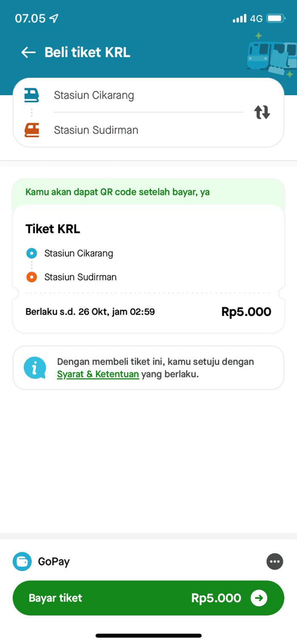The width and height of the screenshot is (297, 644).
Task: Tap the back arrow to exit ticket purchase
Action: pyautogui.click(x=28, y=52)
